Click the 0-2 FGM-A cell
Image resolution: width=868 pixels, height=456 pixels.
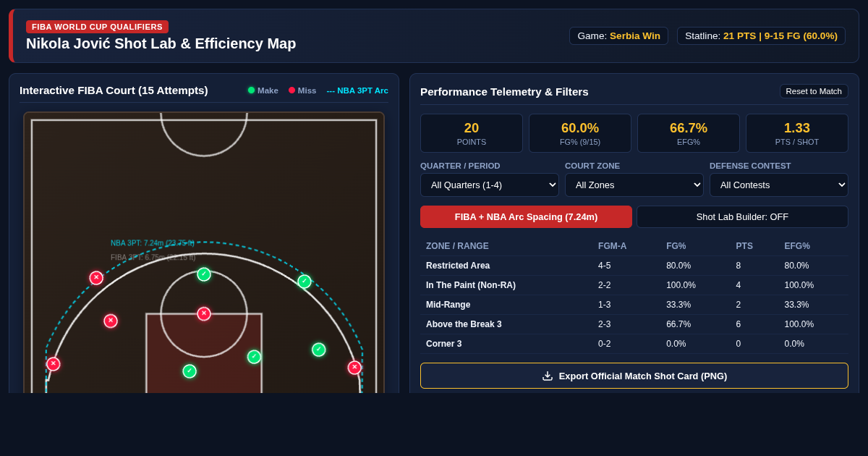(x=605, y=344)
